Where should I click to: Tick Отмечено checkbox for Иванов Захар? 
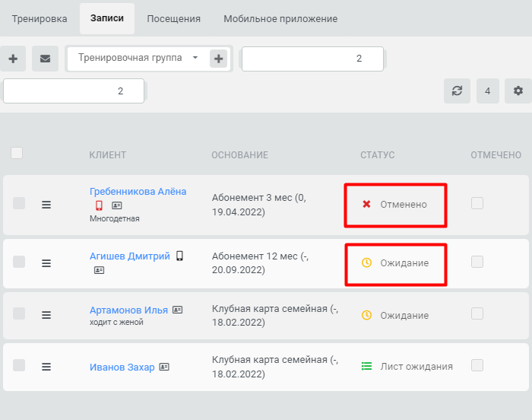[x=477, y=365]
